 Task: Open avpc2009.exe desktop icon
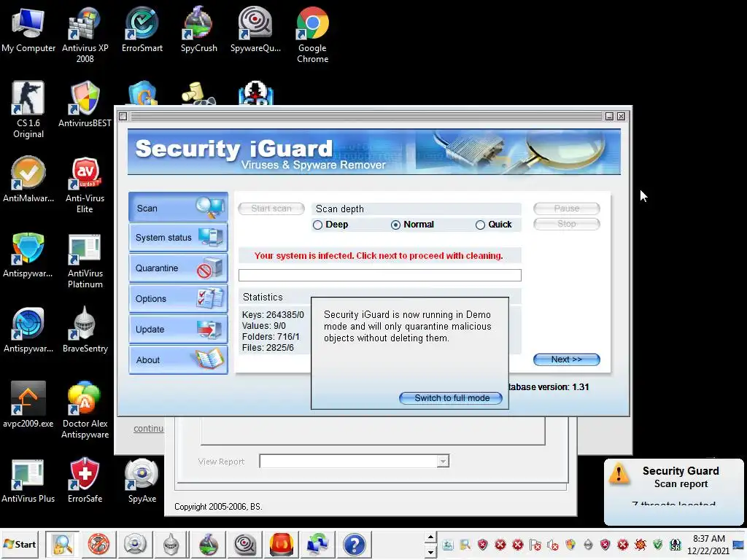click(x=28, y=405)
